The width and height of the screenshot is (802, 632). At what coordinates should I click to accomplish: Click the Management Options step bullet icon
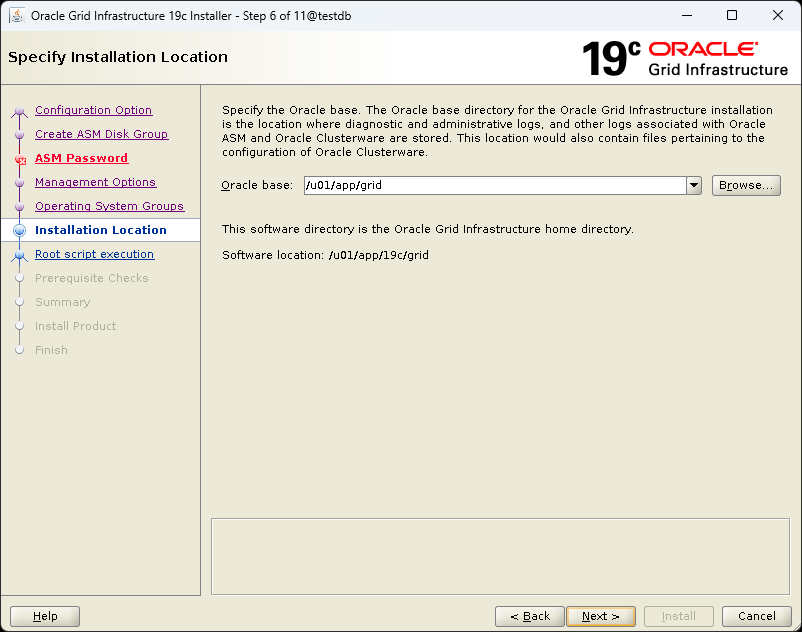[x=19, y=183]
